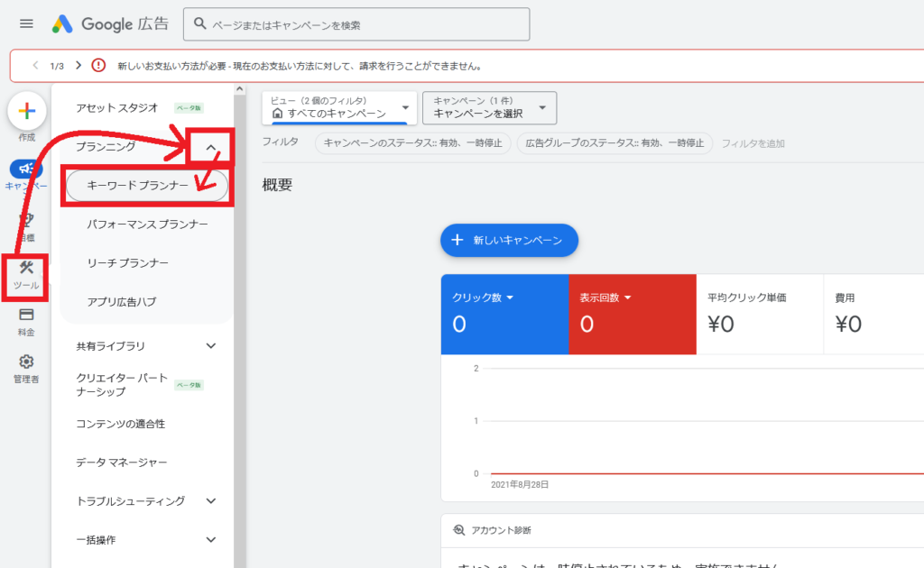Collapse the プランニング section
The image size is (924, 568).
click(x=210, y=147)
